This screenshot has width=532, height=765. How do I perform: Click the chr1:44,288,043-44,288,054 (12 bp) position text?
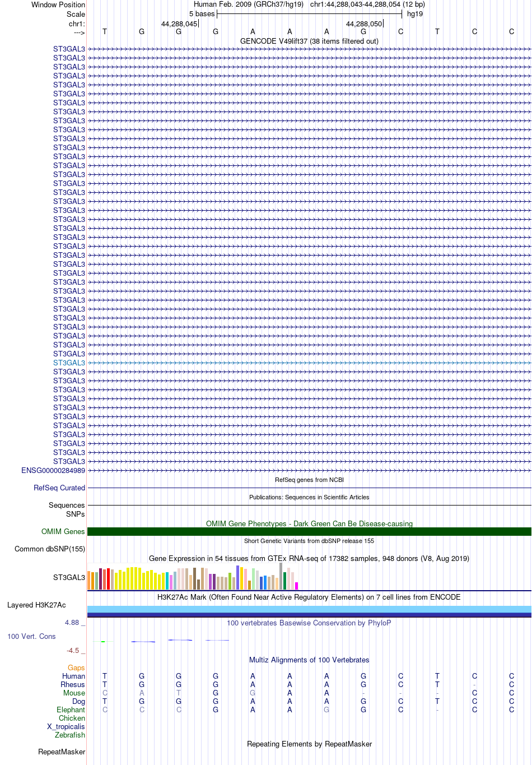click(x=367, y=4)
